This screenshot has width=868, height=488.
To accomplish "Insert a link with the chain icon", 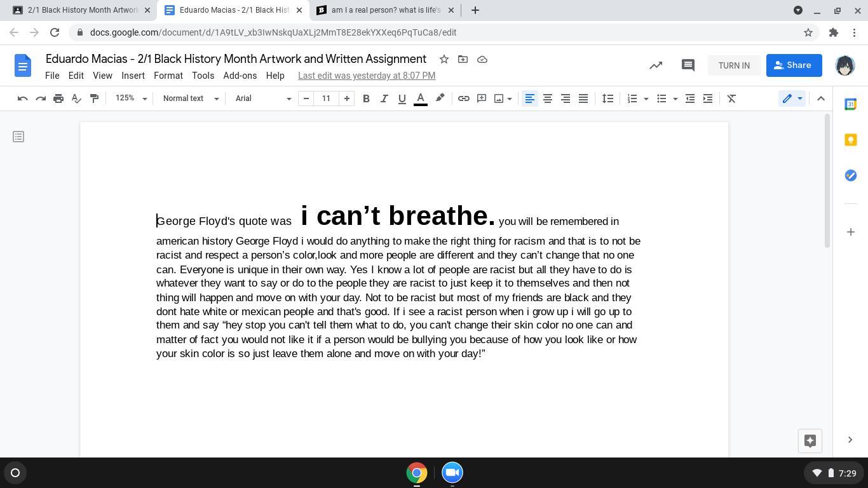I will tap(464, 98).
